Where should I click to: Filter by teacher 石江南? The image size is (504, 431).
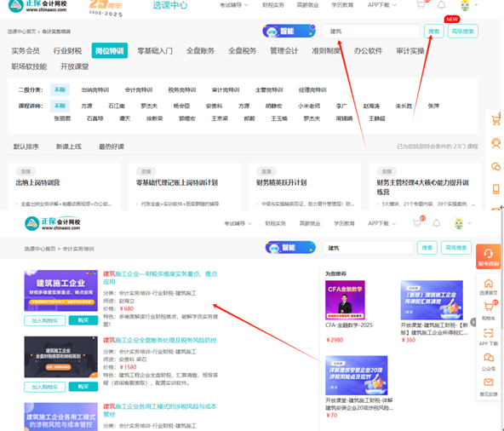(117, 106)
